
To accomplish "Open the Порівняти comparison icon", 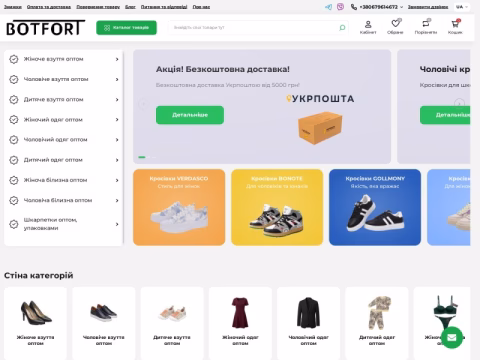I will [426, 24].
